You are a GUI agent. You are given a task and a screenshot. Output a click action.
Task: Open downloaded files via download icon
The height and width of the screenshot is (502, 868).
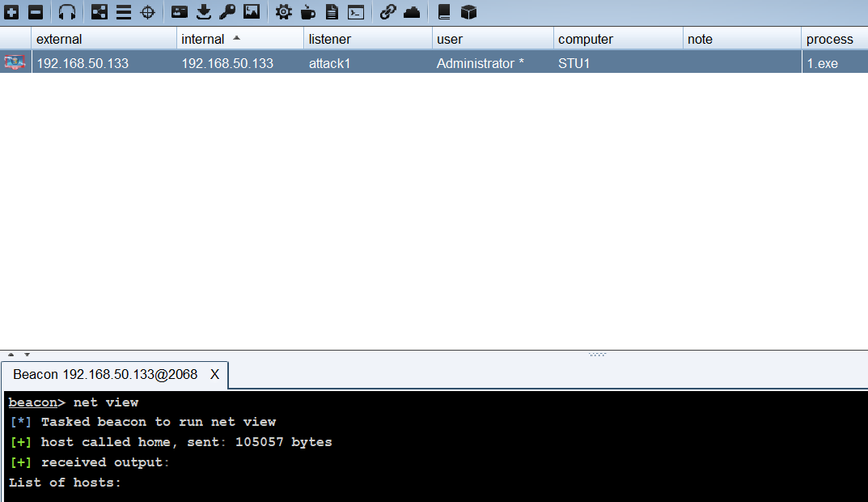[x=204, y=12]
